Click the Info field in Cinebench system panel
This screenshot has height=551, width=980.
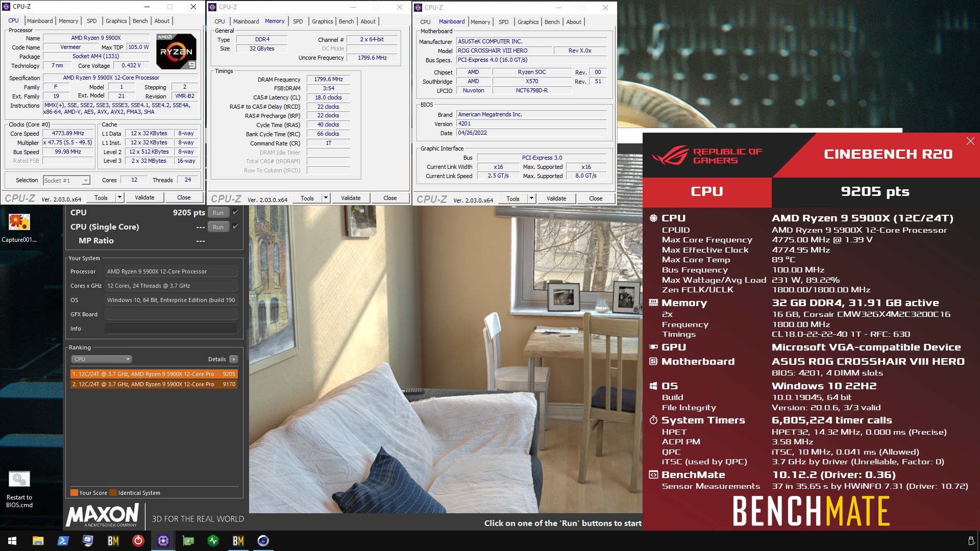point(171,329)
